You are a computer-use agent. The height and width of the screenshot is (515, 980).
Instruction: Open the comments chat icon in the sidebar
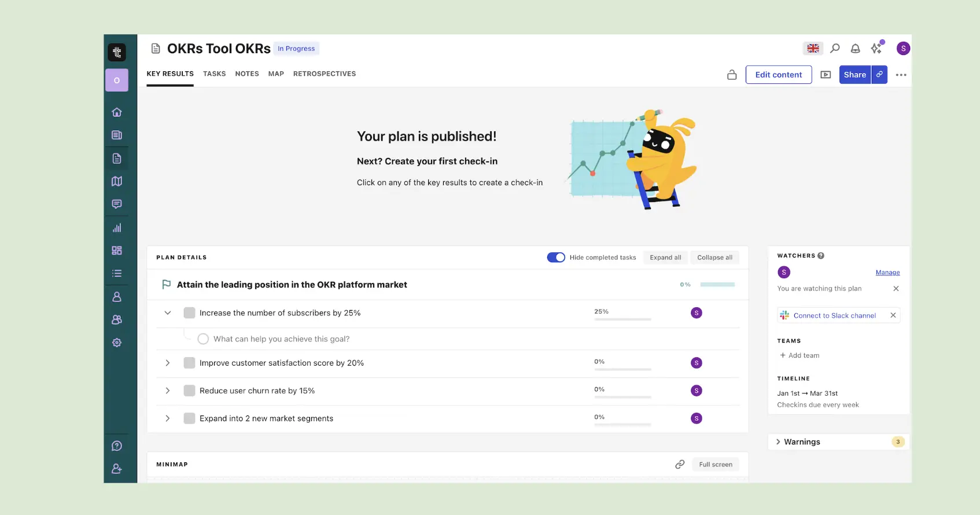click(x=117, y=204)
